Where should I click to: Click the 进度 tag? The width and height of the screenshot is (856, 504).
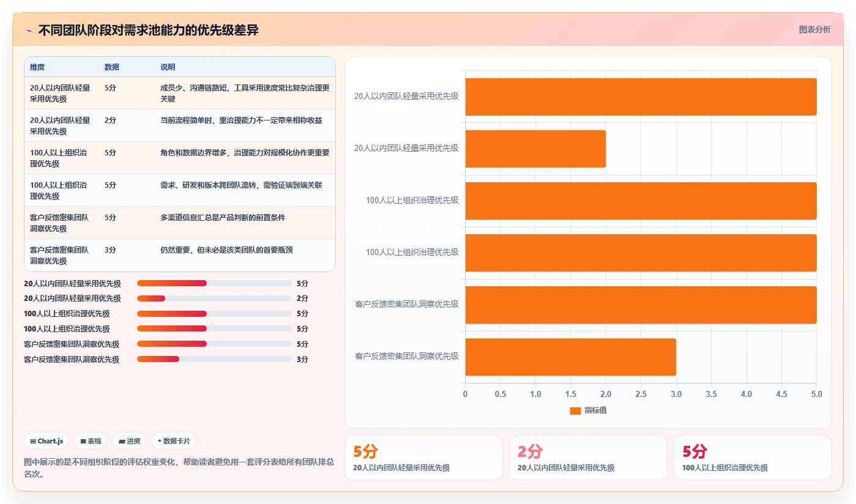[129, 441]
